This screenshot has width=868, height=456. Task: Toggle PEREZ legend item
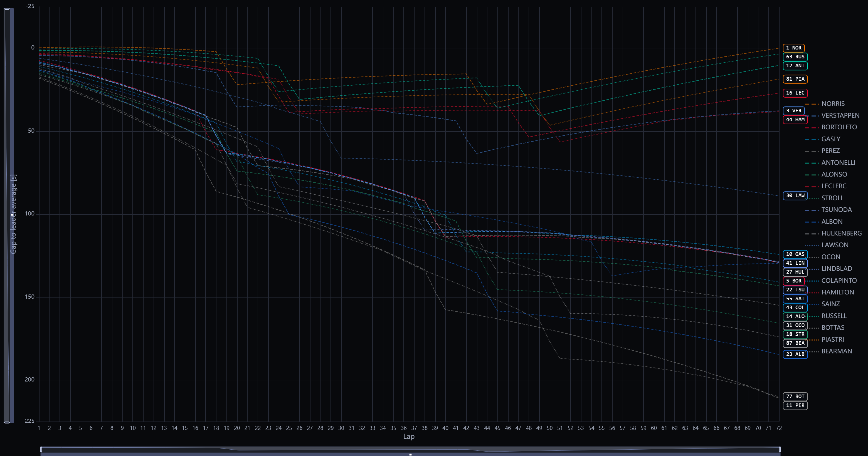[822, 151]
